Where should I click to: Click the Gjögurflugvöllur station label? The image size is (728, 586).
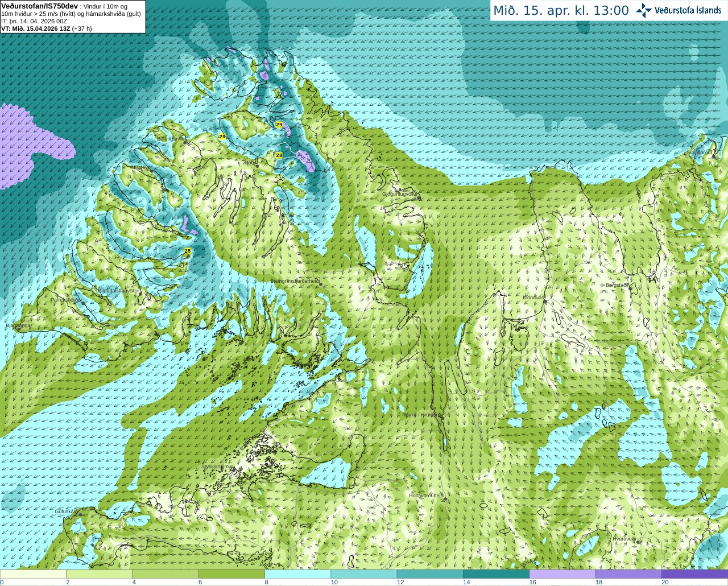point(399,194)
